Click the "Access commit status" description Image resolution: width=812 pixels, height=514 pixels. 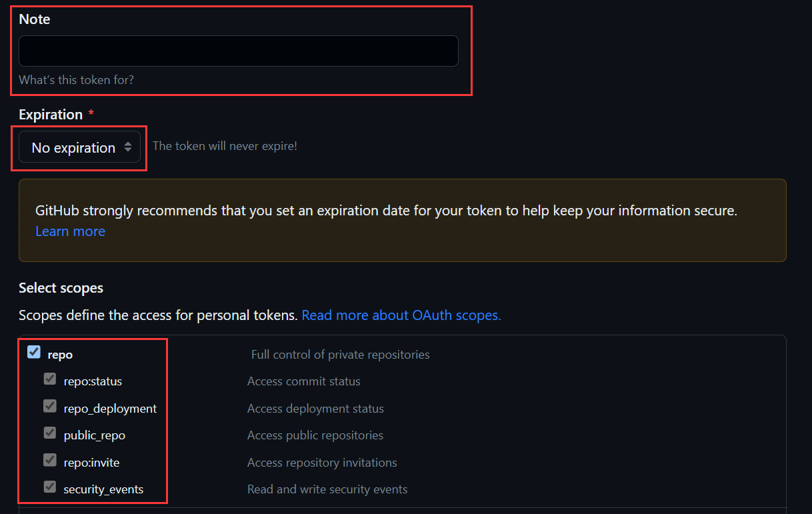coord(304,381)
